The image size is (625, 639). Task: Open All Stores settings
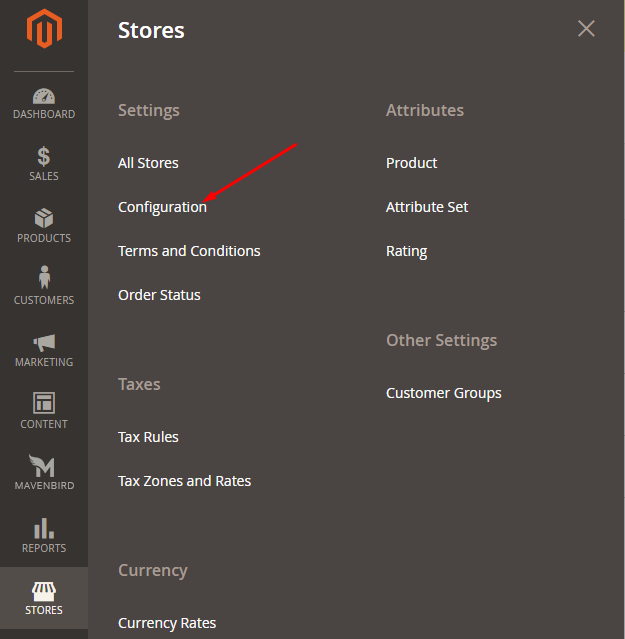point(148,163)
